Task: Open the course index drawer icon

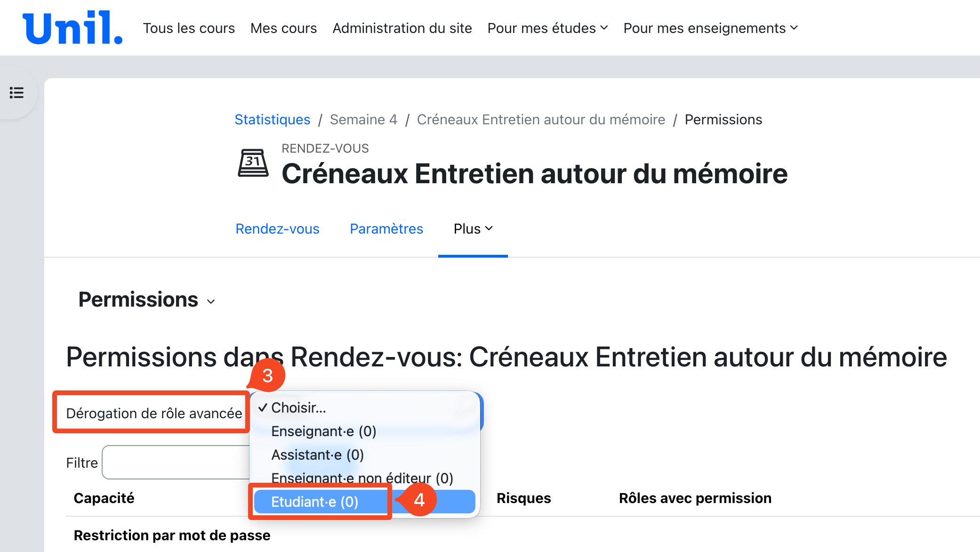Action: 17,93
